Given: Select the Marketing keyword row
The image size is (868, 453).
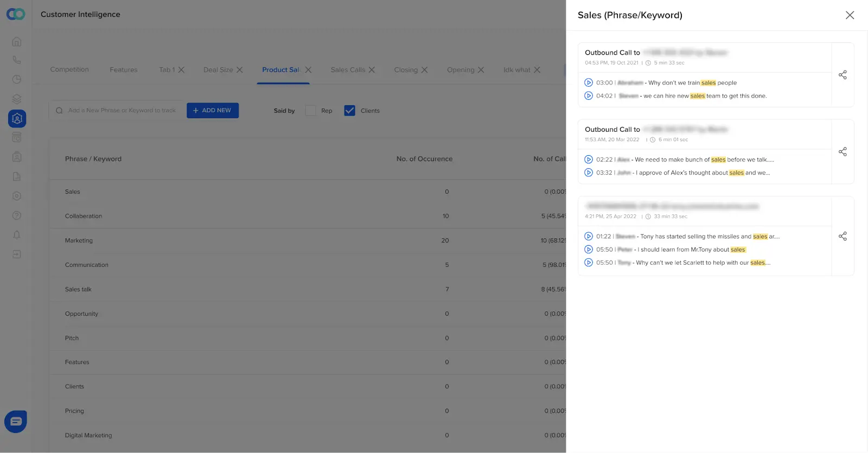Looking at the screenshot, I should coord(308,240).
